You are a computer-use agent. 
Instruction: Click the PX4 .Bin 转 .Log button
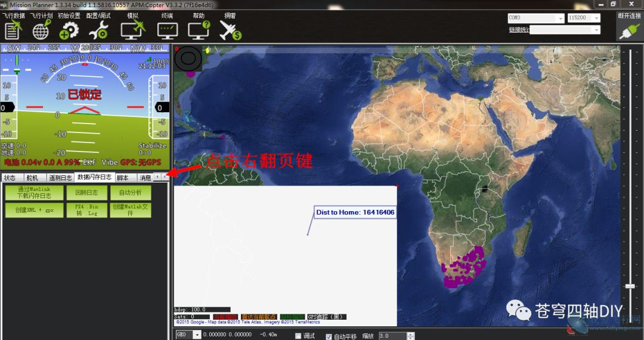(x=86, y=210)
